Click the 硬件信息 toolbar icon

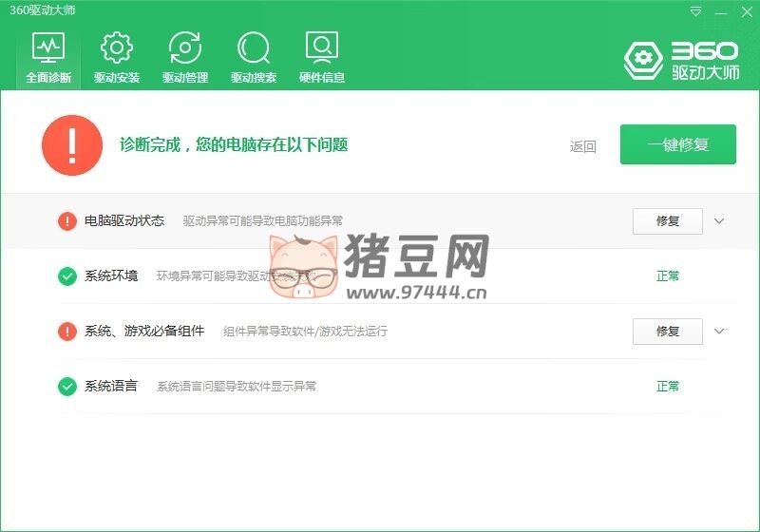pos(321,47)
